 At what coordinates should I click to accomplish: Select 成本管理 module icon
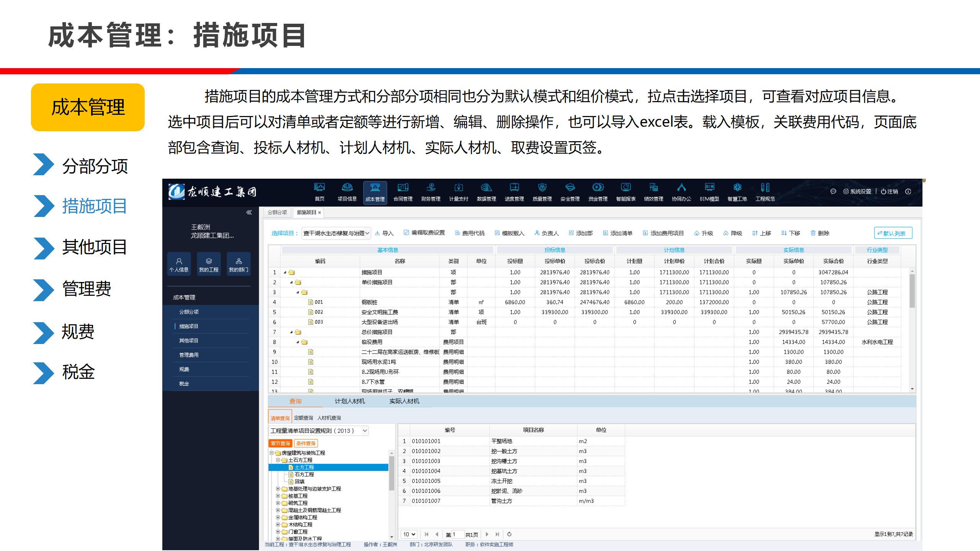pyautogui.click(x=375, y=193)
